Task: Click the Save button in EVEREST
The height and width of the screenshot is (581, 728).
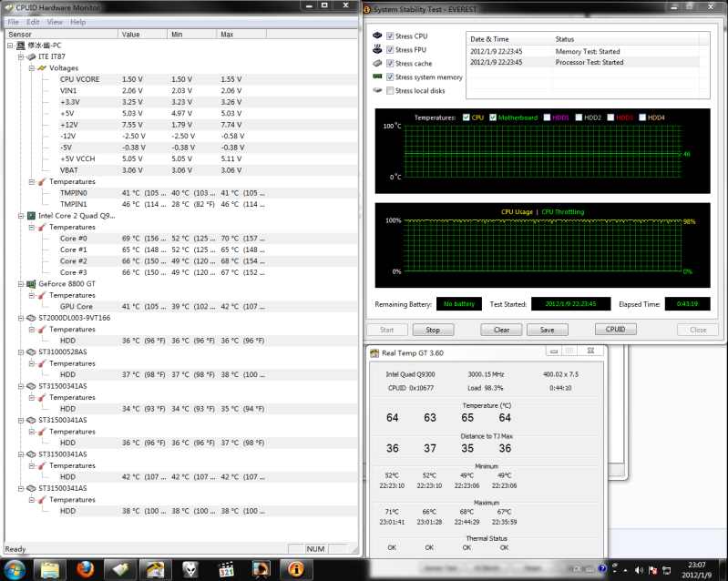Action: (547, 330)
